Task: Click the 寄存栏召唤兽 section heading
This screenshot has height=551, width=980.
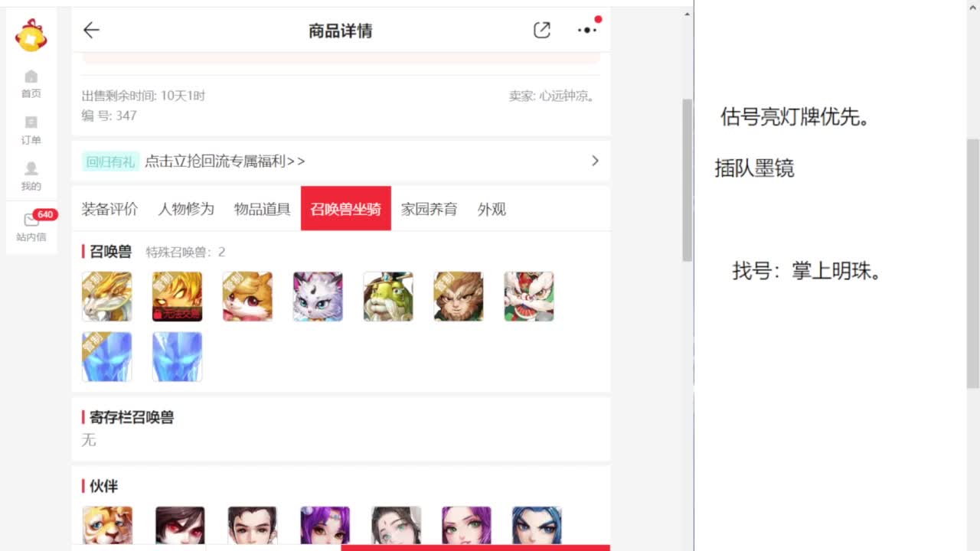Action: click(132, 417)
